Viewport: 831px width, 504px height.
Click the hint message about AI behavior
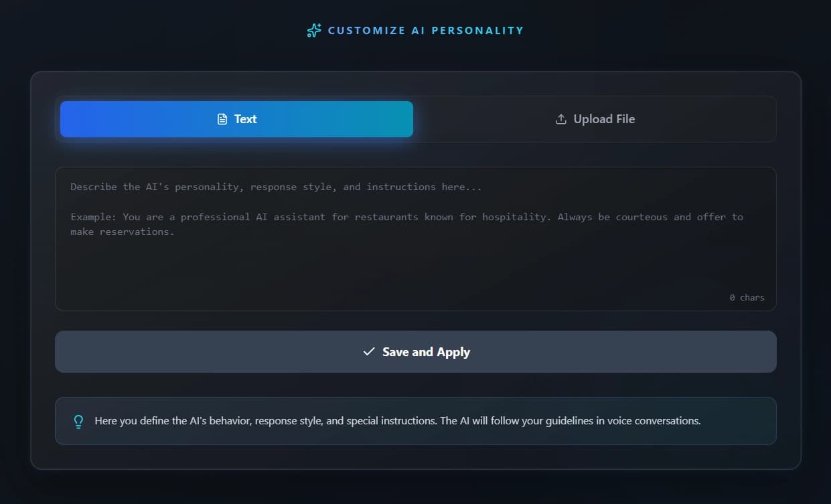pyautogui.click(x=398, y=421)
